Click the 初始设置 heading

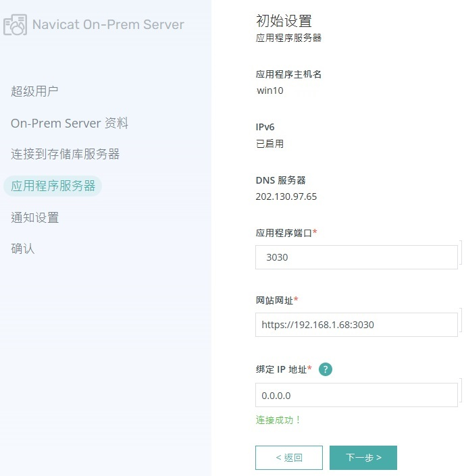click(284, 21)
